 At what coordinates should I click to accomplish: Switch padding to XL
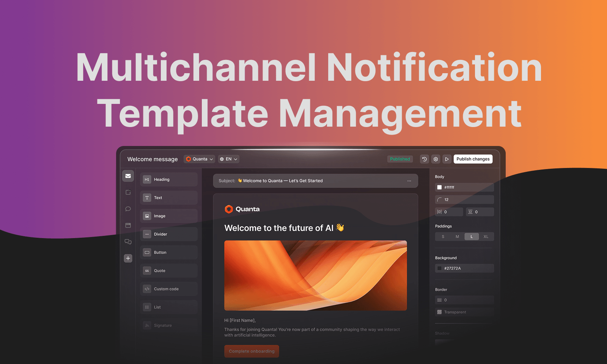(486, 236)
